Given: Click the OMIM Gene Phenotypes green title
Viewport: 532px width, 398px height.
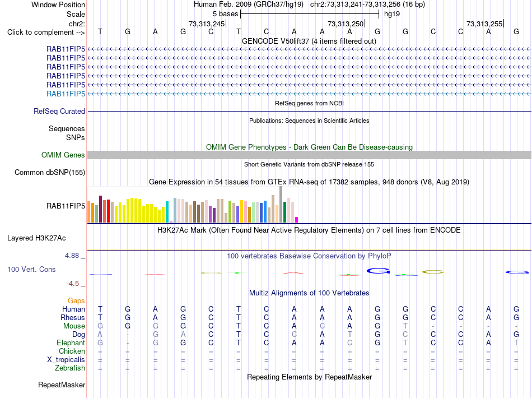Looking at the screenshot, I should pos(310,147).
